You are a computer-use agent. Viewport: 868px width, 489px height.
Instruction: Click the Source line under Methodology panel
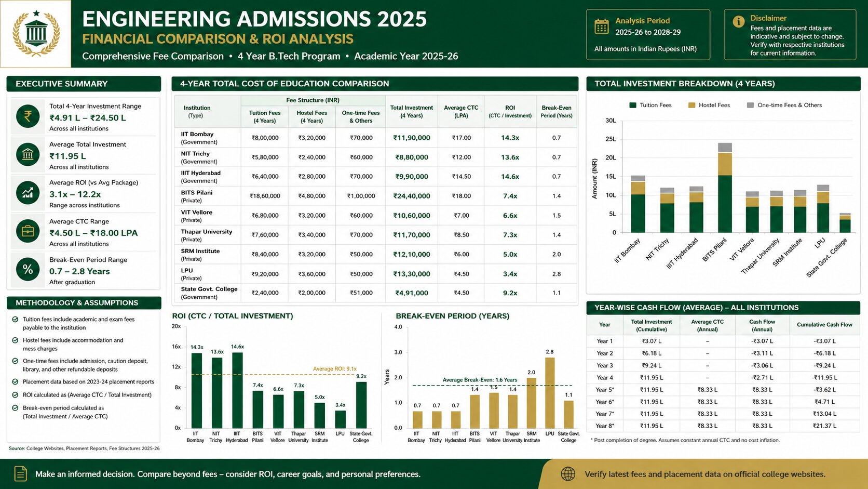[x=84, y=448]
